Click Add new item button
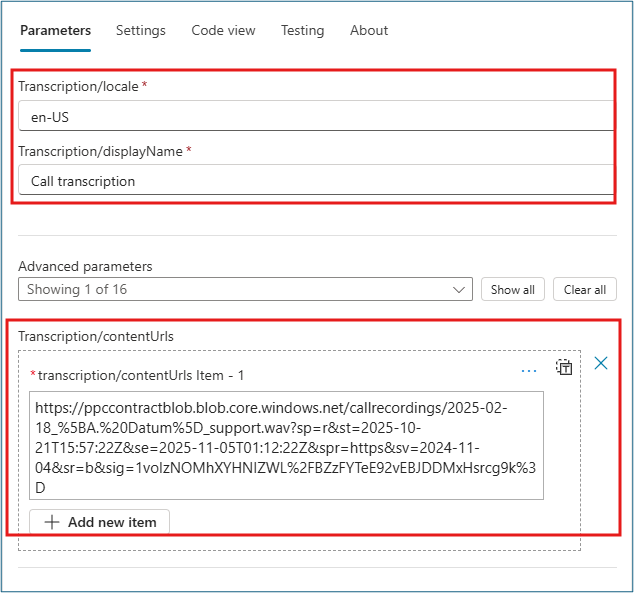Viewport: 634px width, 593px height. pos(99,522)
